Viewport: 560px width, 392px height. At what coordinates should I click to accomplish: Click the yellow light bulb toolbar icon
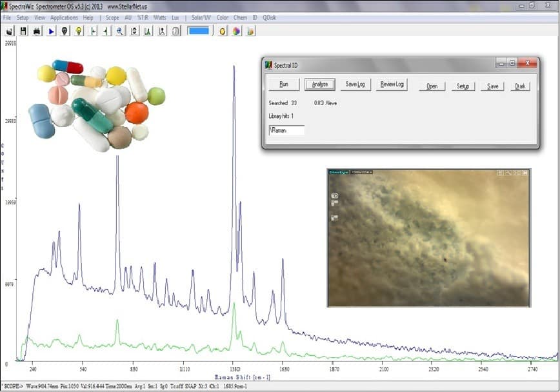point(79,31)
